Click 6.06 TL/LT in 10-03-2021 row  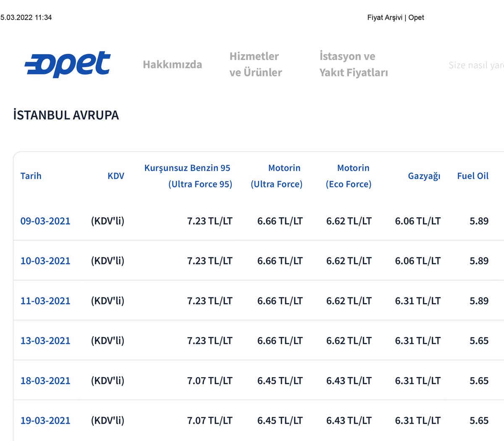[x=418, y=261]
